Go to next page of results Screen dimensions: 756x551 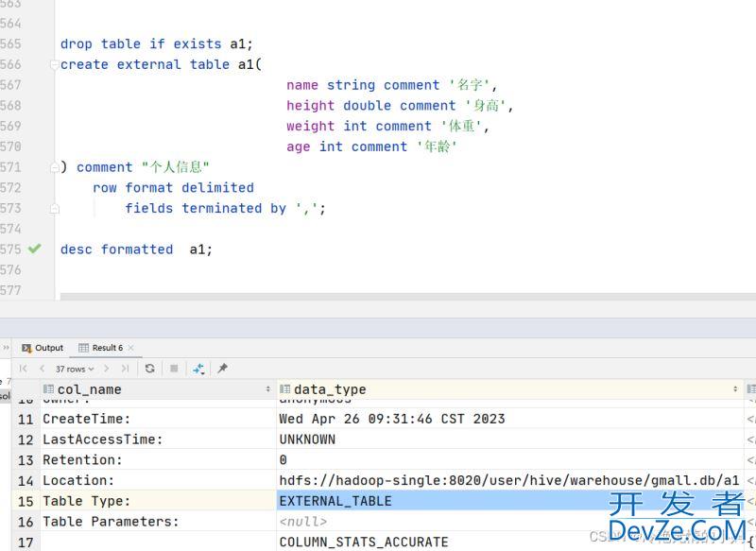point(107,369)
